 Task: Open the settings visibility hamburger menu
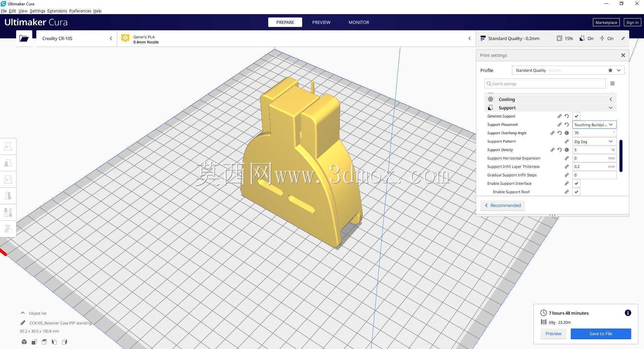coord(612,83)
